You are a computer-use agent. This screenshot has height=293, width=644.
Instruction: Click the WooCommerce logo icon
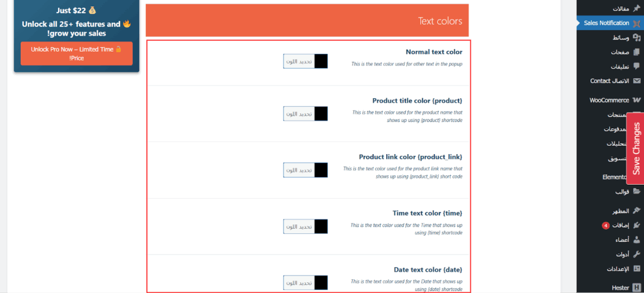click(636, 100)
